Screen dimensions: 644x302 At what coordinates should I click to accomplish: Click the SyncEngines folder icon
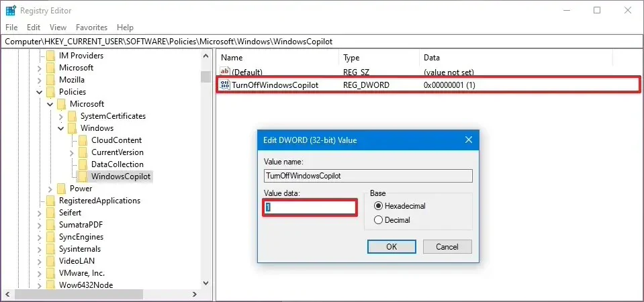50,237
